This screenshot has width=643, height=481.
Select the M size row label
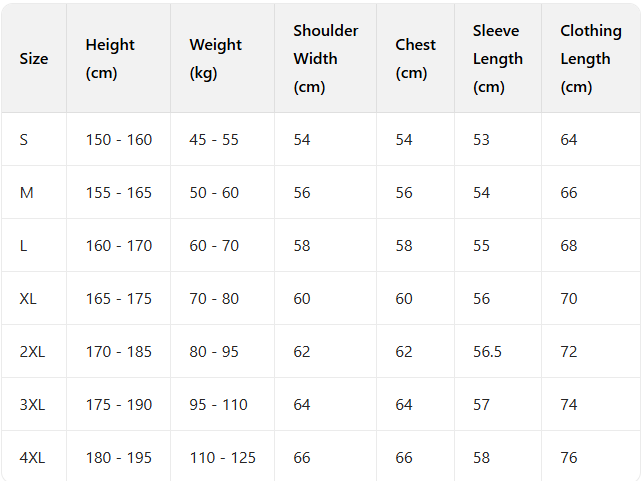pos(27,193)
